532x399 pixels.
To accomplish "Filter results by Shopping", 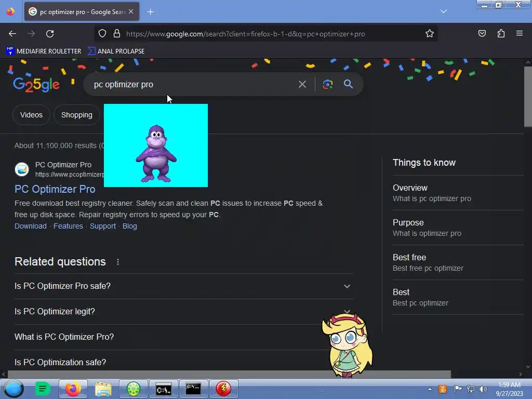I will click(x=77, y=115).
